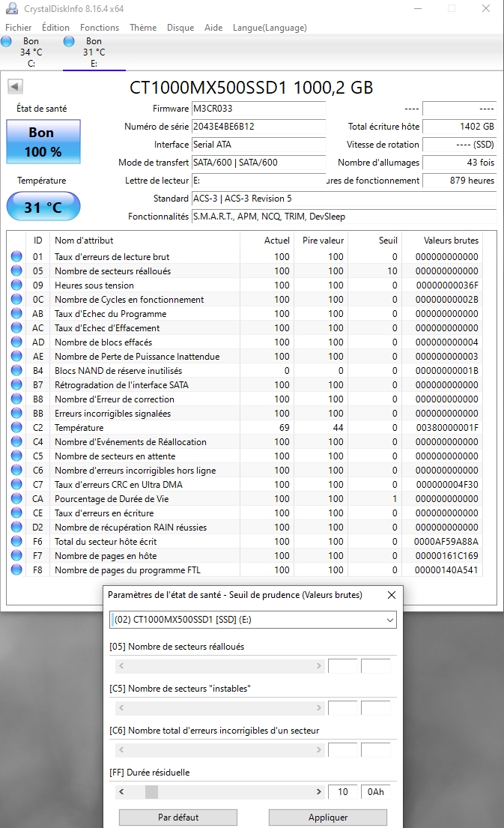
Task: Click status orb for AC Taux d'Echec d'Effacement
Action: [17, 327]
